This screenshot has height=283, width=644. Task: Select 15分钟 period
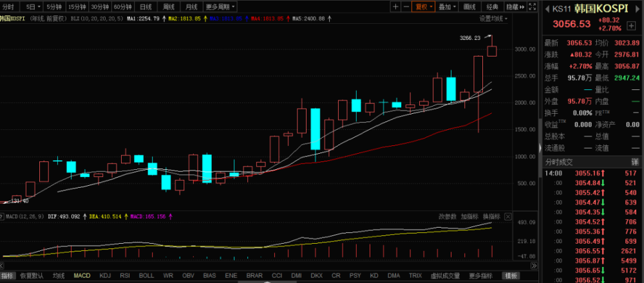tap(77, 7)
